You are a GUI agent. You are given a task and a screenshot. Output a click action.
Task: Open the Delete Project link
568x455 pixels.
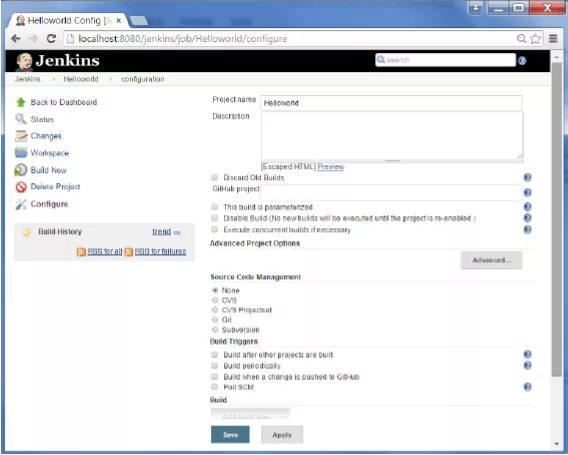coord(55,187)
